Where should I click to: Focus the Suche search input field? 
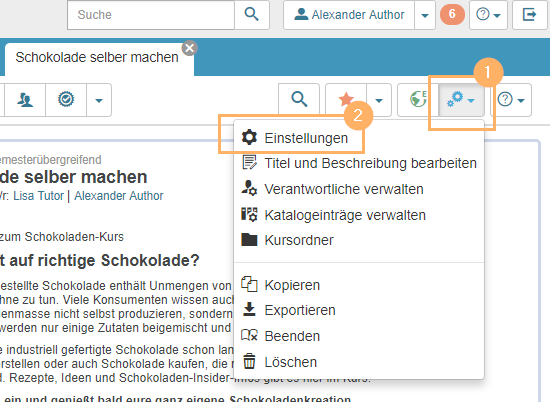(x=151, y=15)
